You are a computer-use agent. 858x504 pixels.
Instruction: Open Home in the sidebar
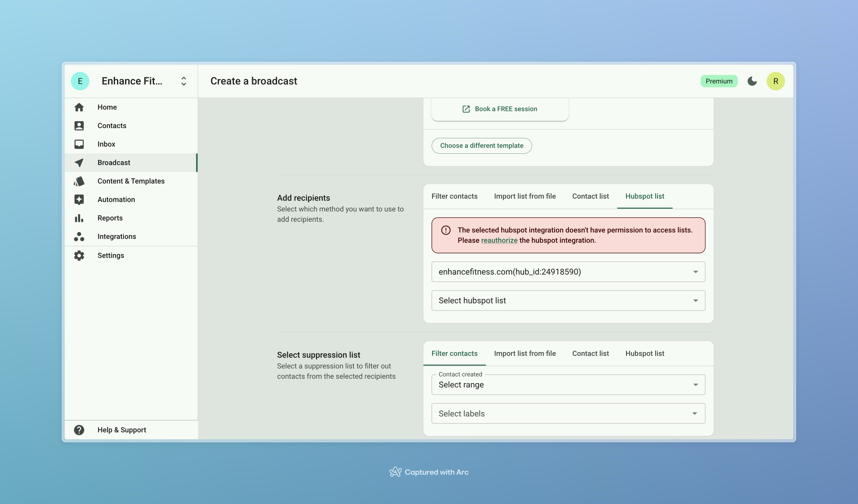click(x=131, y=107)
